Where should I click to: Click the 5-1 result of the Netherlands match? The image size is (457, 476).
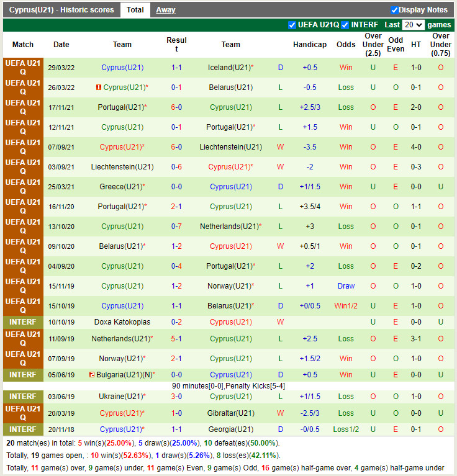[176, 339]
